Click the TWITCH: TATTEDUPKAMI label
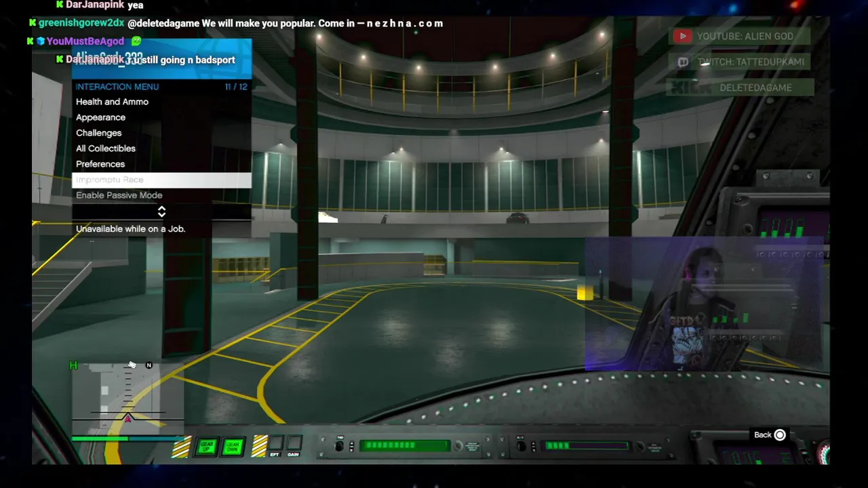The width and height of the screenshot is (868, 488). (x=751, y=62)
